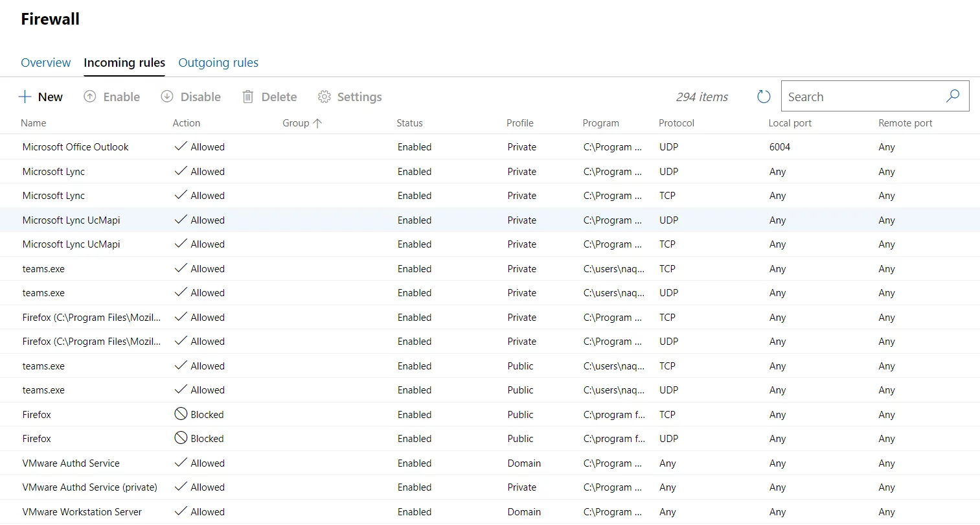Open firewall Settings

point(350,97)
